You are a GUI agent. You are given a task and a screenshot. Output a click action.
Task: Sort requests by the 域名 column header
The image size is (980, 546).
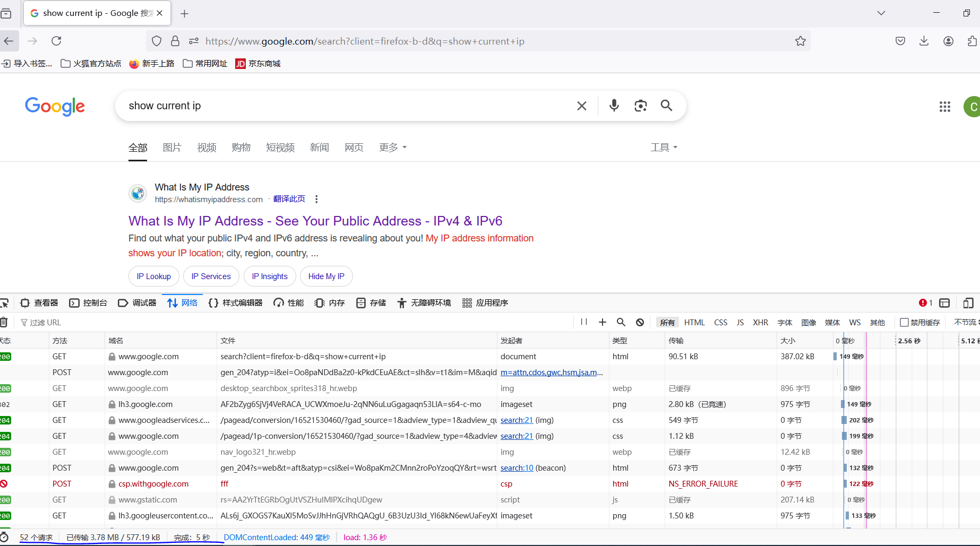pos(160,341)
